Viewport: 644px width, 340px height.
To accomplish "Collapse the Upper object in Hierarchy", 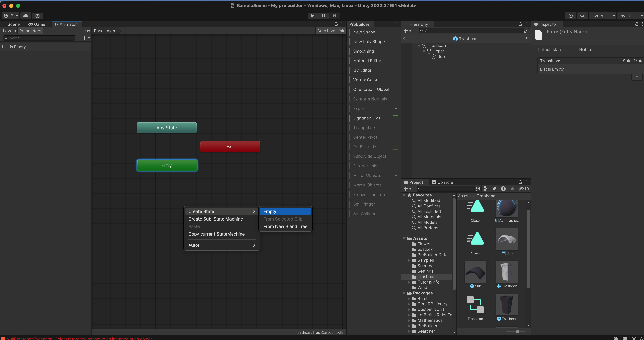I will point(424,51).
